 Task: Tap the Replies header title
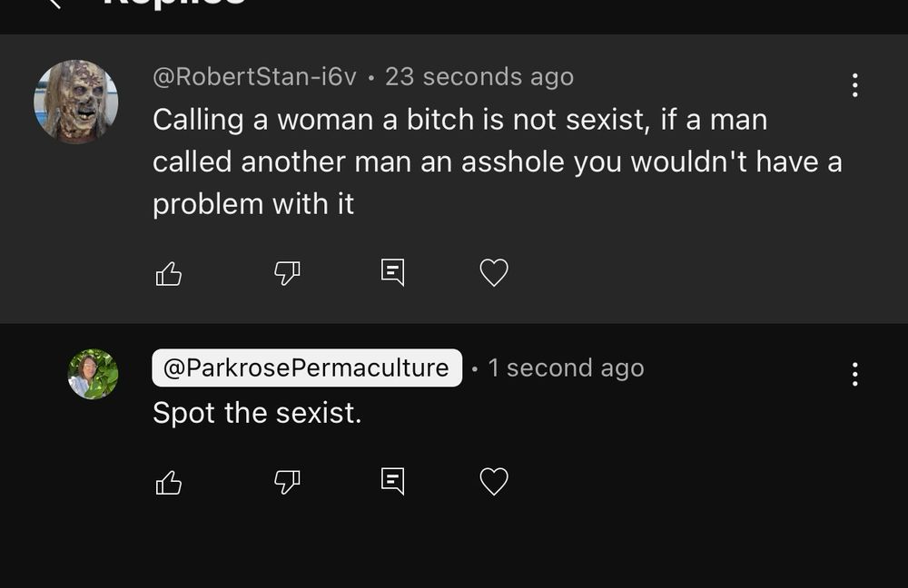pos(173,4)
